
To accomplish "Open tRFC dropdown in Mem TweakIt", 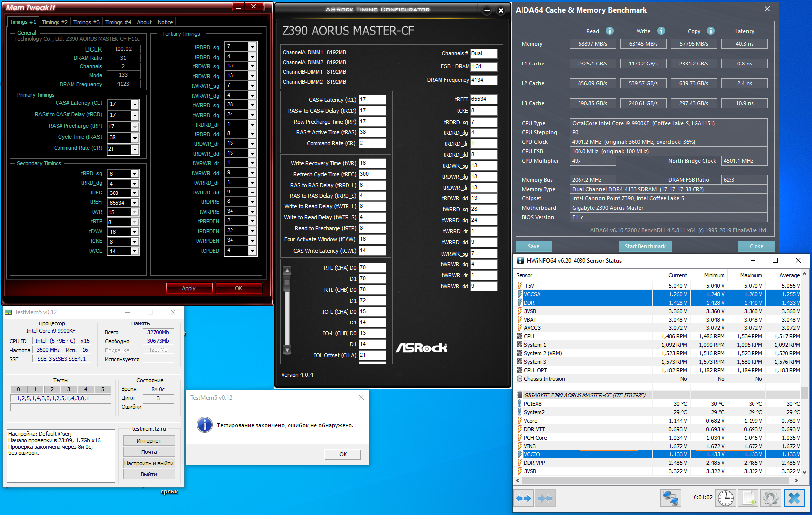I will pos(135,193).
